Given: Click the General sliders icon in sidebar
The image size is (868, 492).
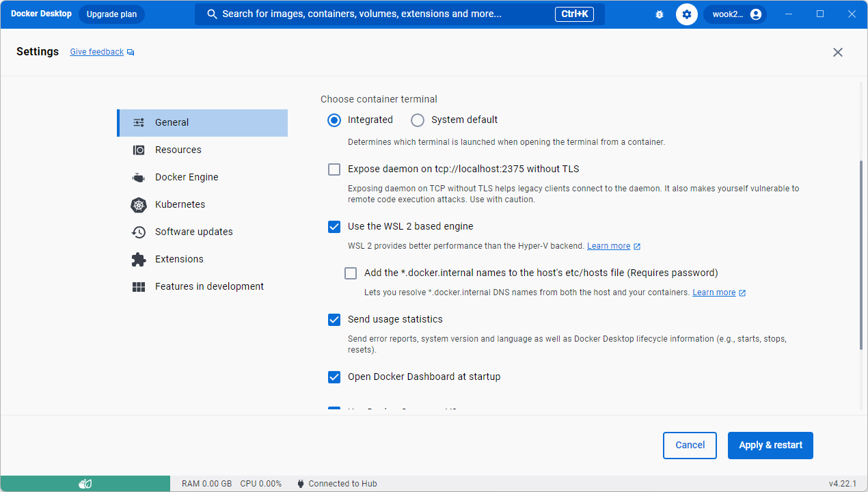Looking at the screenshot, I should point(139,122).
